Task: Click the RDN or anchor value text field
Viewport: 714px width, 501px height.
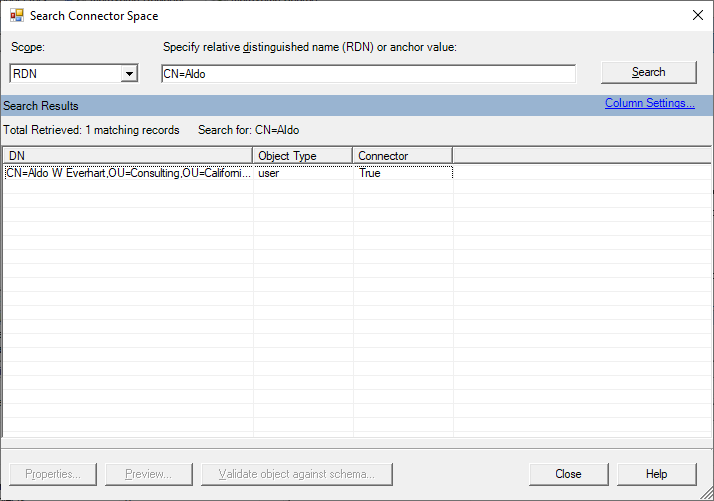Action: [x=368, y=73]
